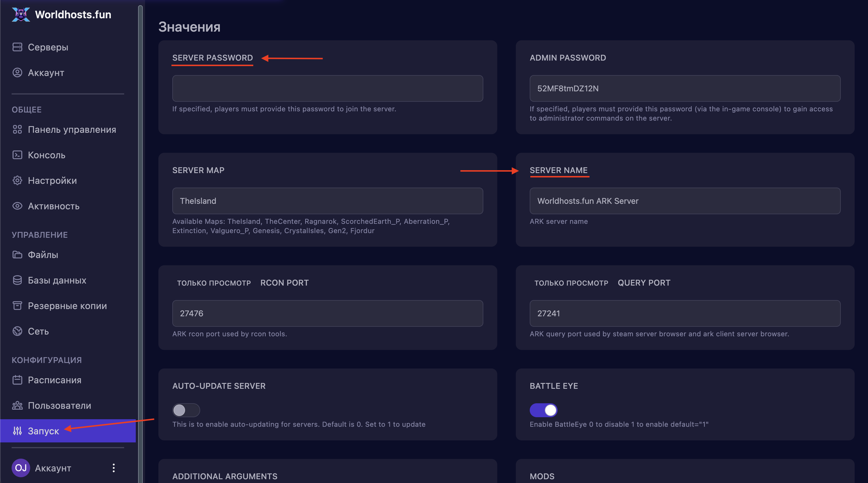
Task: Open the account three-dots menu
Action: pyautogui.click(x=113, y=468)
